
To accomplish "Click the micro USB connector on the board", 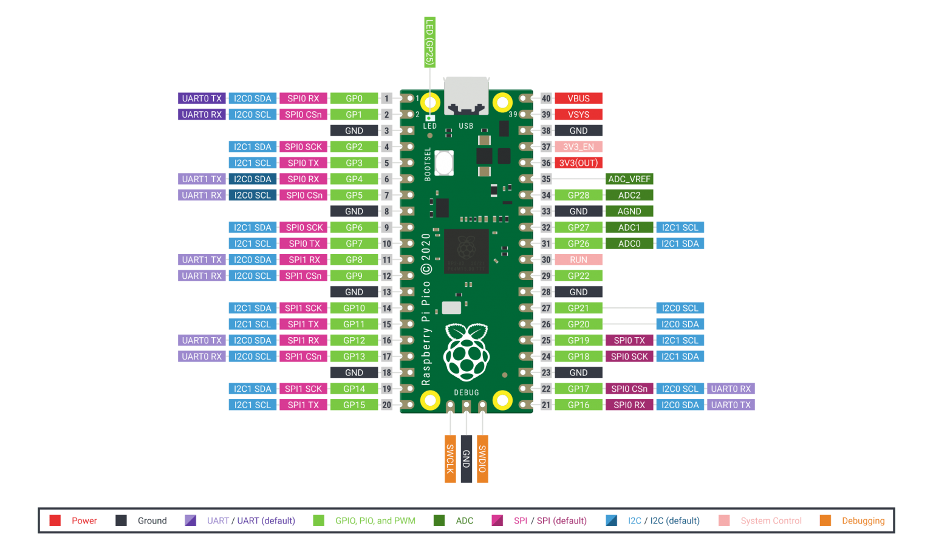I will click(466, 96).
